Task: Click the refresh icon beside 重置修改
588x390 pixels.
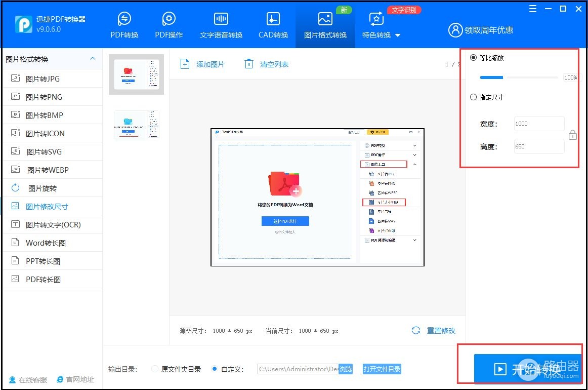Action: click(x=416, y=330)
